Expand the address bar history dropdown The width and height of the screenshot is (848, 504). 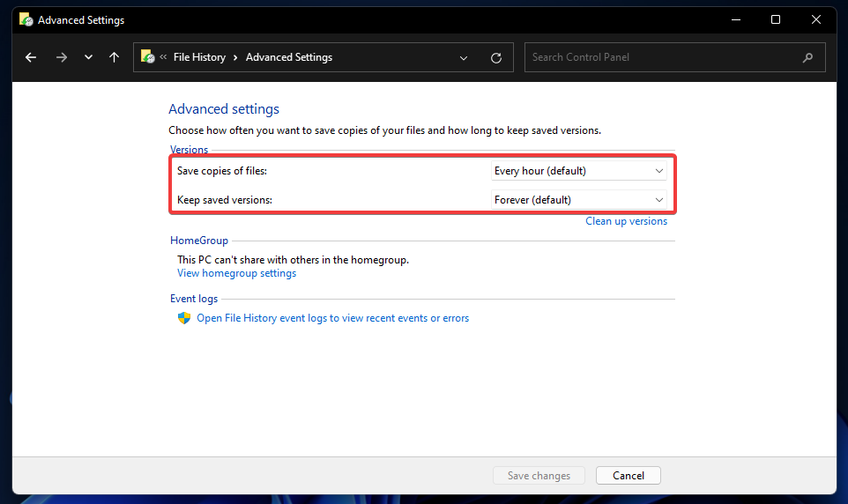tap(465, 57)
